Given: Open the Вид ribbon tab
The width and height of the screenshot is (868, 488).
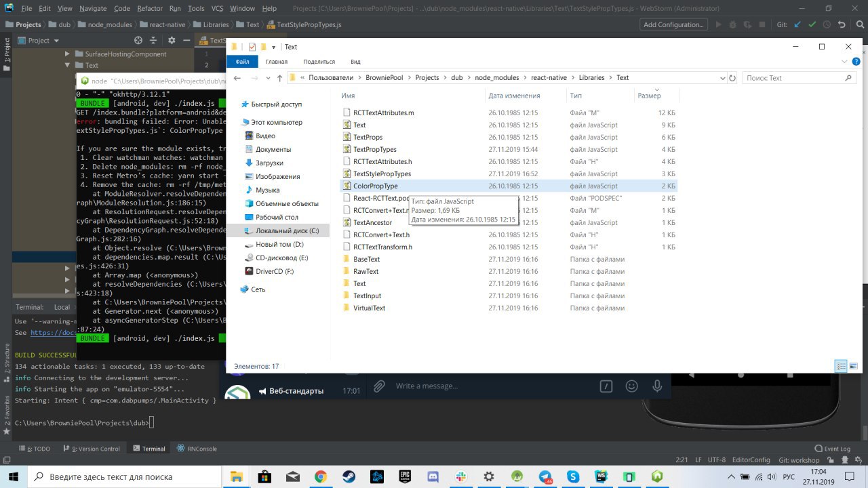Looking at the screenshot, I should coord(355,61).
